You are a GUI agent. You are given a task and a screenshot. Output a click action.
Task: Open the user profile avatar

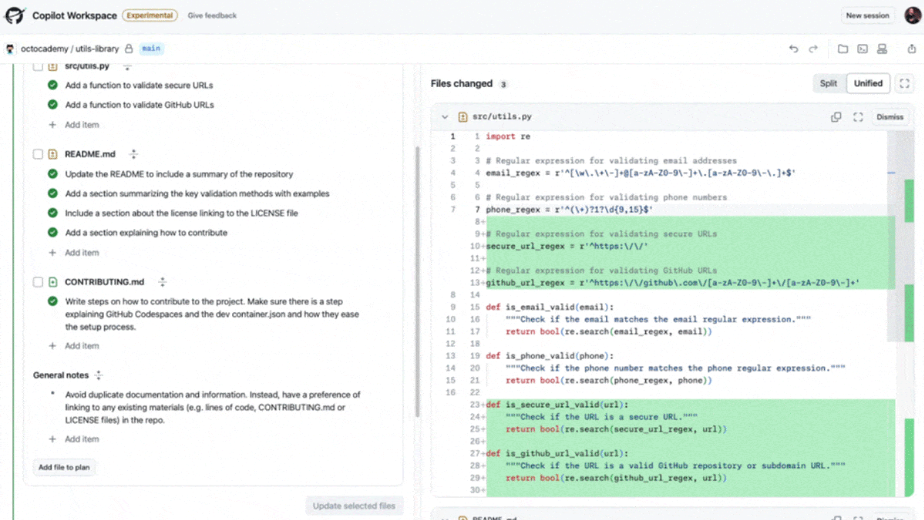[x=912, y=15]
